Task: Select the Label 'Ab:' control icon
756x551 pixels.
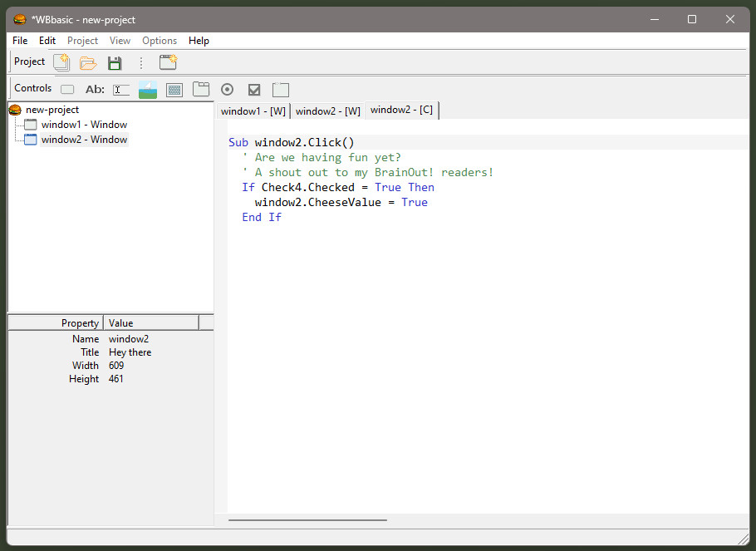Action: click(x=95, y=89)
